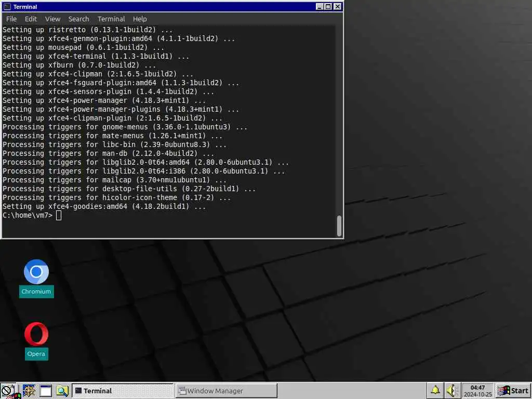Open the Edit menu in Terminal
The image size is (532, 399).
click(31, 19)
